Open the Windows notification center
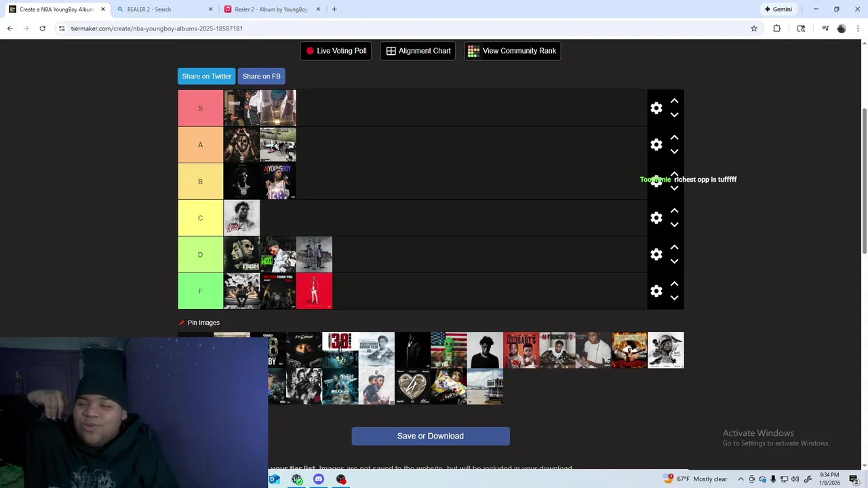 (x=854, y=479)
